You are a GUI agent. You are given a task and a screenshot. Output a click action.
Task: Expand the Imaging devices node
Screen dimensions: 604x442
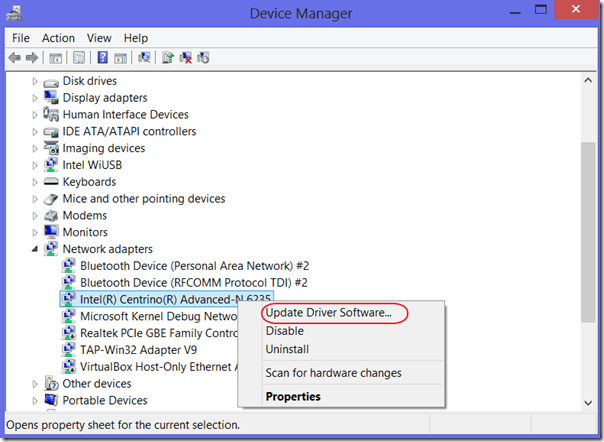35,148
